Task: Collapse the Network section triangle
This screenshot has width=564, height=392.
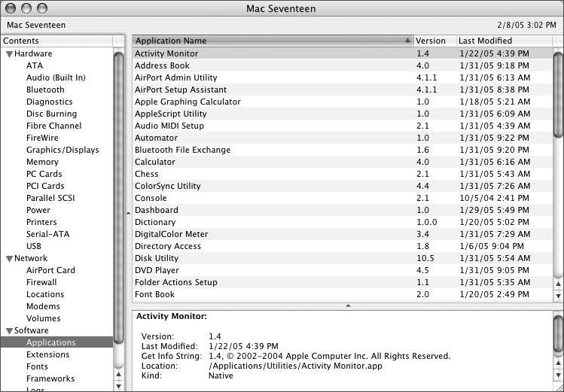Action: [9, 259]
